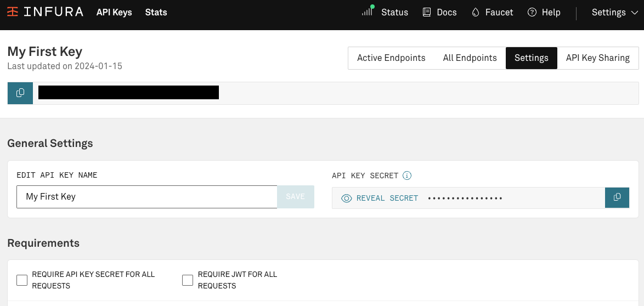Select the Settings tab for this key
This screenshot has width=644, height=306.
coord(532,58)
